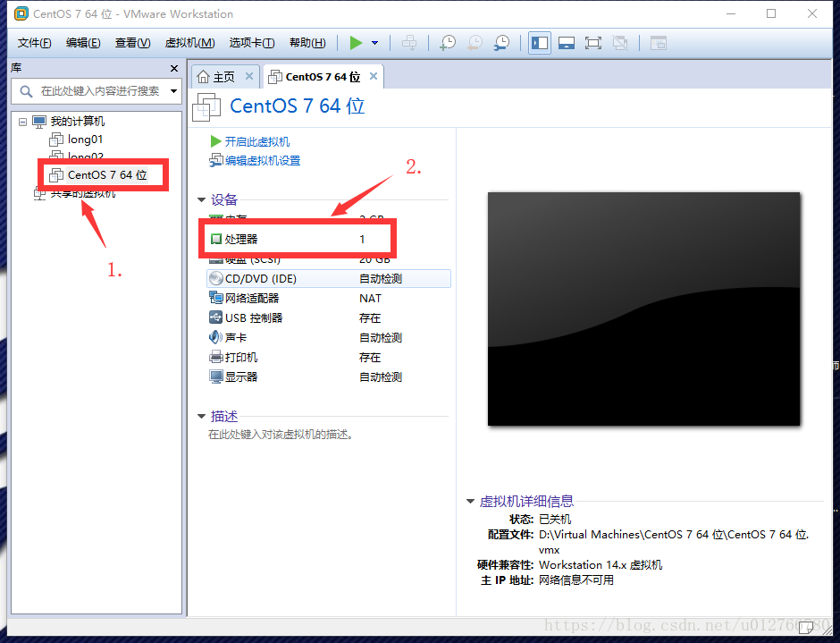Viewport: 840px width, 643px height.
Task: Select the USB 控制器 icon
Action: (x=215, y=317)
